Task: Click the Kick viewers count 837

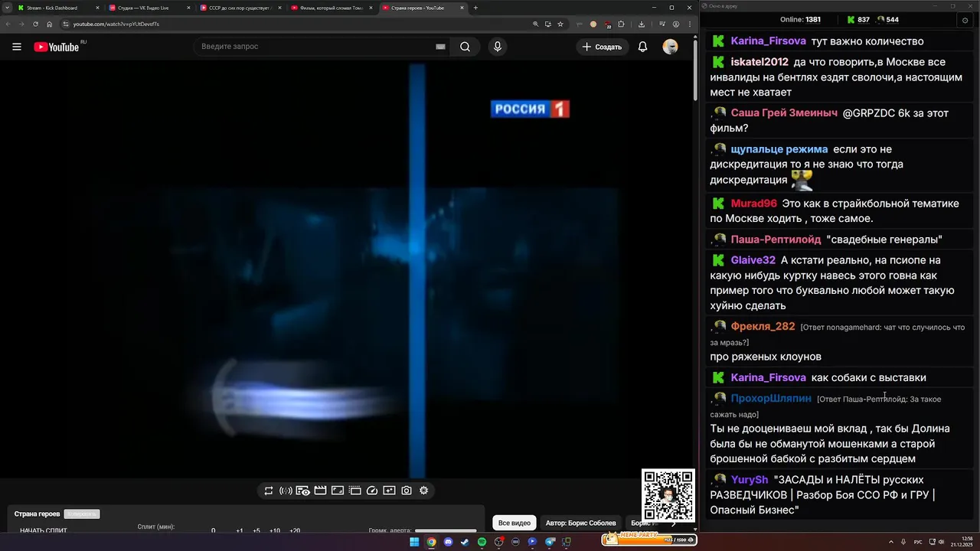Action: [858, 20]
